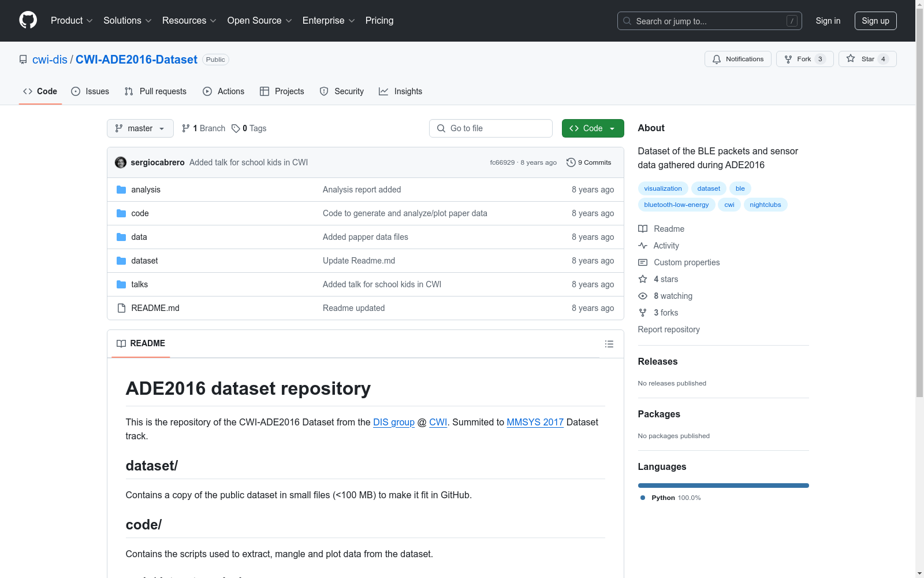Open the README.md file
The image size is (924, 578).
pyautogui.click(x=155, y=308)
